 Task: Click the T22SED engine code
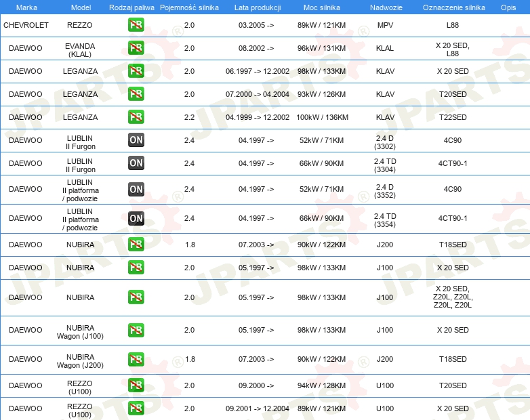pos(453,117)
